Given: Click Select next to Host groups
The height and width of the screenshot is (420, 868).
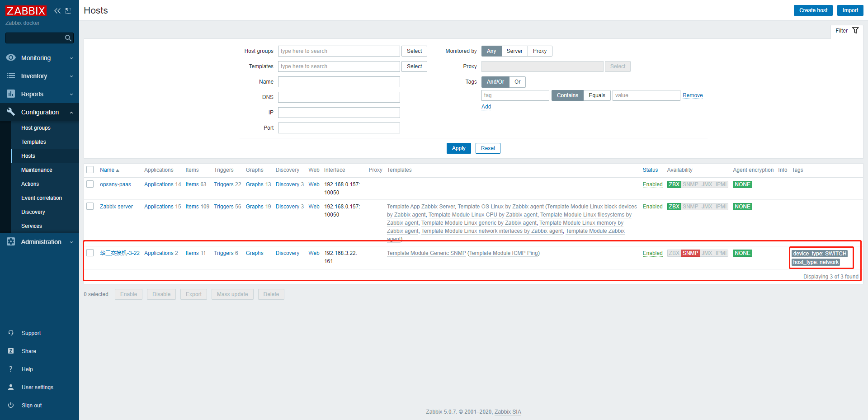Looking at the screenshot, I should (414, 51).
